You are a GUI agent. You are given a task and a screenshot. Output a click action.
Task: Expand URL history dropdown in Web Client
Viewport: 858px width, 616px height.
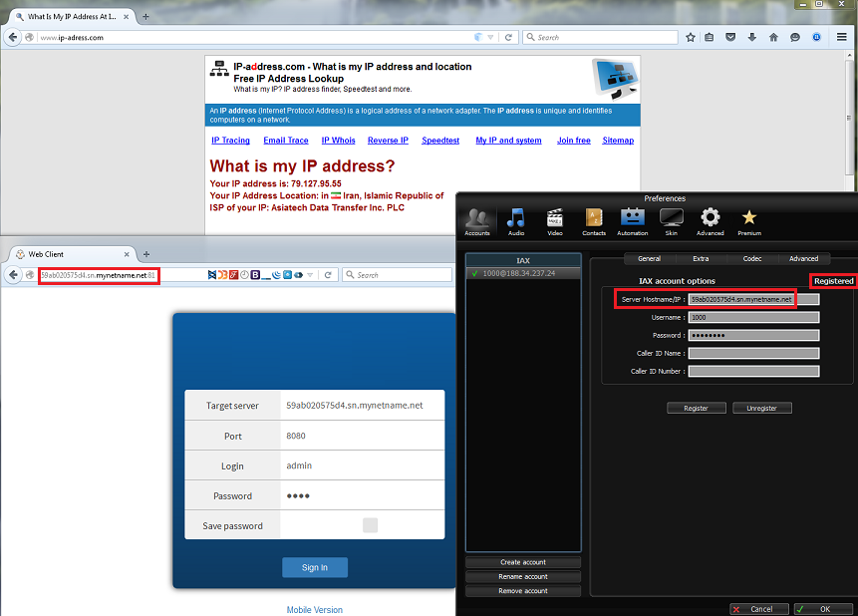310,274
